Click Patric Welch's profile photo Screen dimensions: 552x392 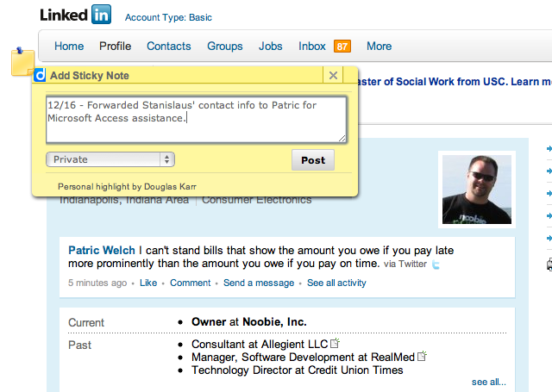(x=477, y=187)
